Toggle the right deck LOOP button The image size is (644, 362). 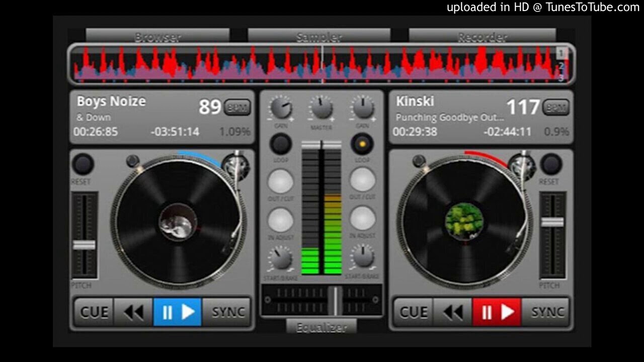362,144
